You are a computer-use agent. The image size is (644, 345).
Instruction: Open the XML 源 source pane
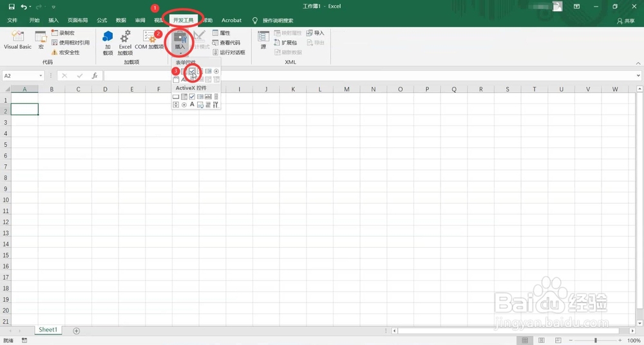(263, 41)
